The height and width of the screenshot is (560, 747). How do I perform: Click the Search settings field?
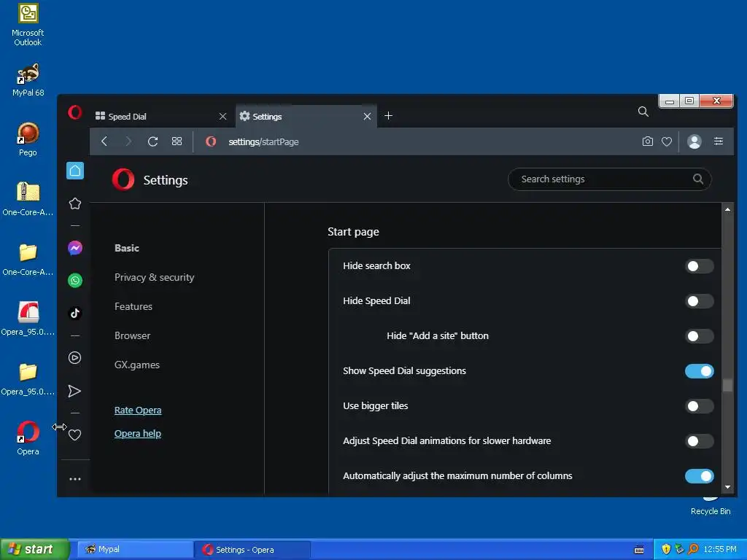(610, 179)
